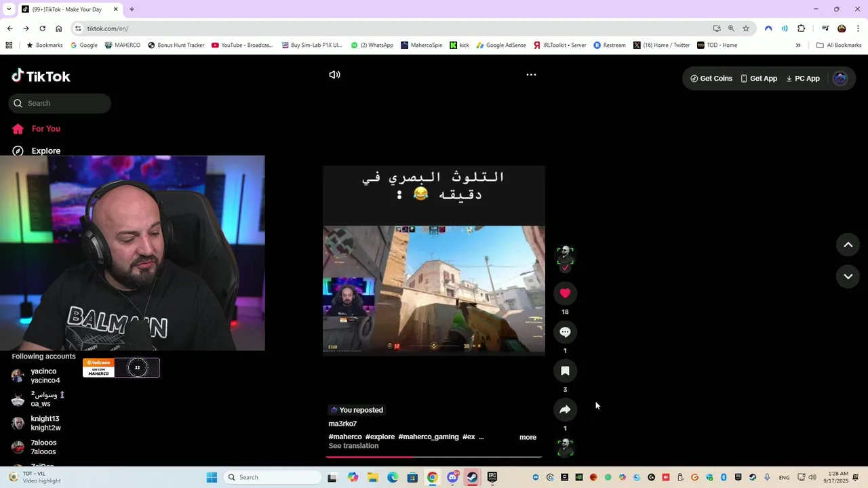Image resolution: width=868 pixels, height=488 pixels.
Task: Close the TikTok - Make Your Day tab
Action: click(115, 9)
